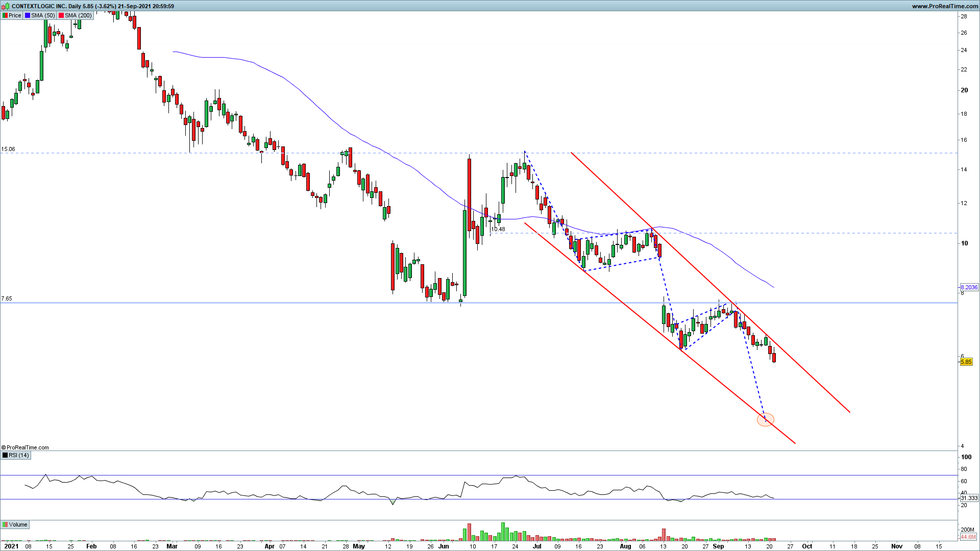Click the black RSI color square
This screenshot has width=980, height=551.
point(5,455)
